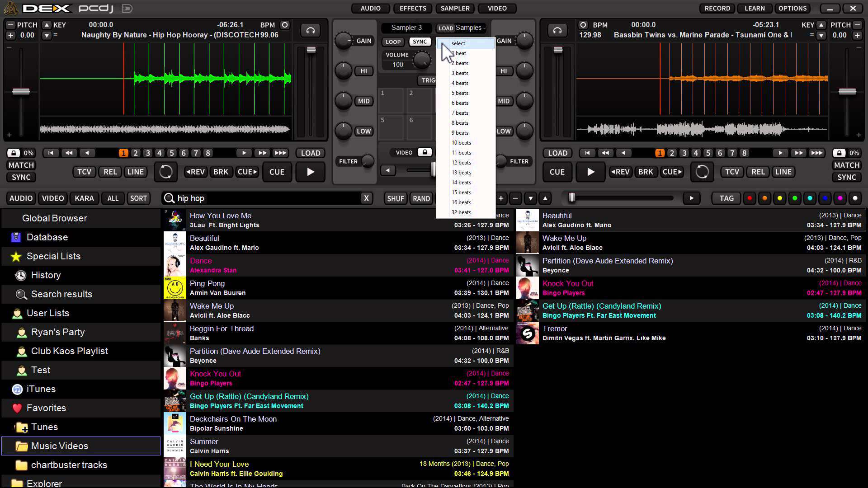Raise left deck key up arrow

(47, 25)
